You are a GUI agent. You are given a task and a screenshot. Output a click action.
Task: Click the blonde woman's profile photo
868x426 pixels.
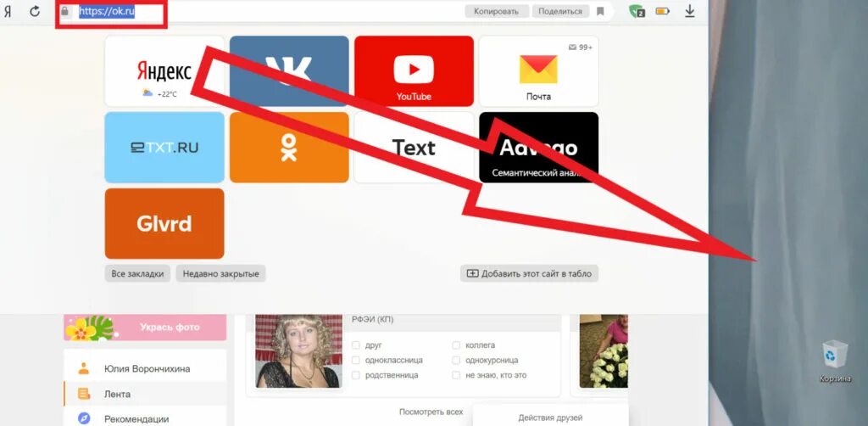[299, 351]
